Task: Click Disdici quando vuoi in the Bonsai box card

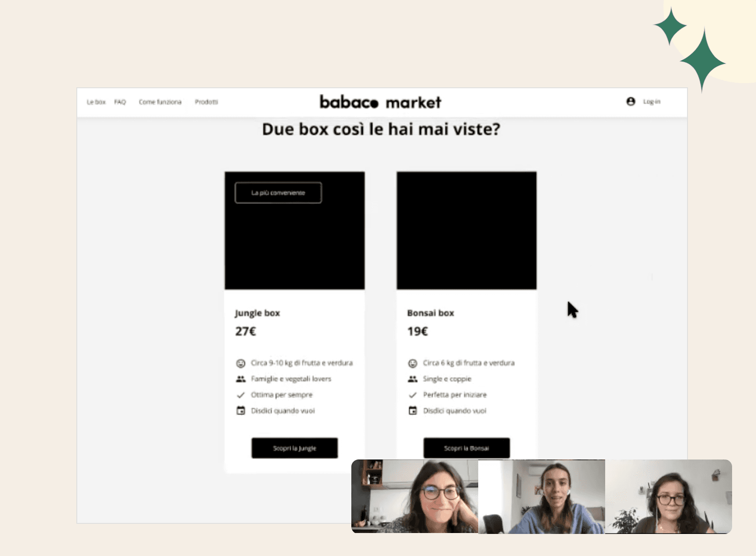Action: [455, 411]
